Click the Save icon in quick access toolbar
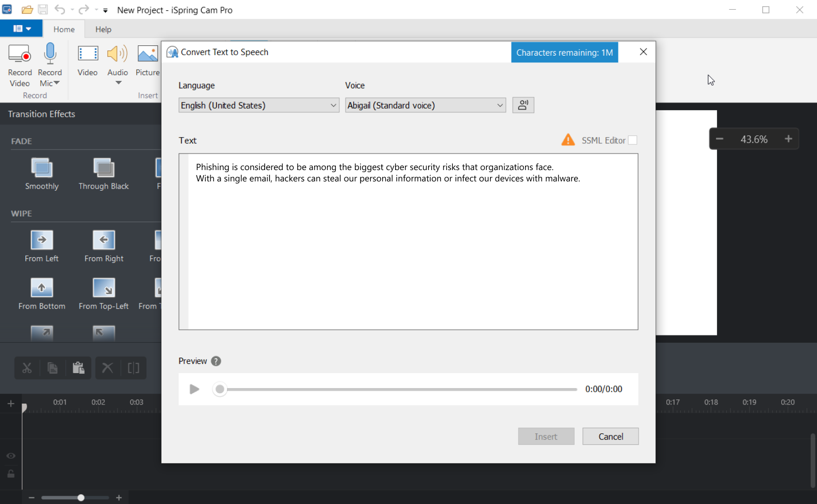Screen dimensions: 817x504 (x=43, y=10)
